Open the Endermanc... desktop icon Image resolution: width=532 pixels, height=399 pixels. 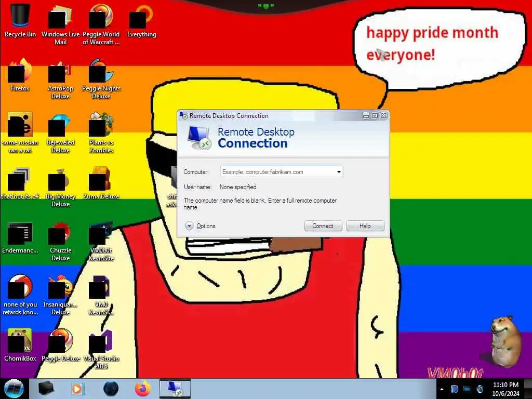tap(20, 237)
